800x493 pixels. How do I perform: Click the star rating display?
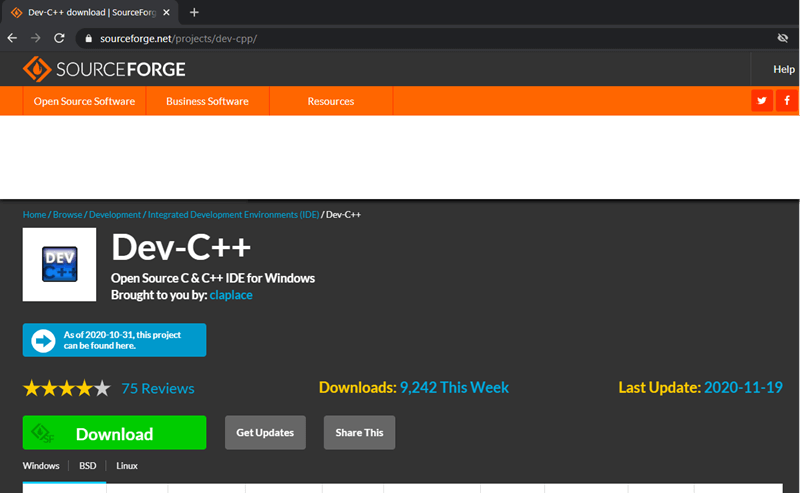(66, 388)
